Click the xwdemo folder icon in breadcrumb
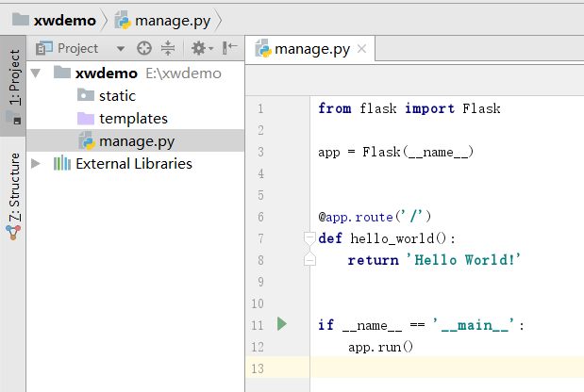The width and height of the screenshot is (584, 392). tap(18, 19)
